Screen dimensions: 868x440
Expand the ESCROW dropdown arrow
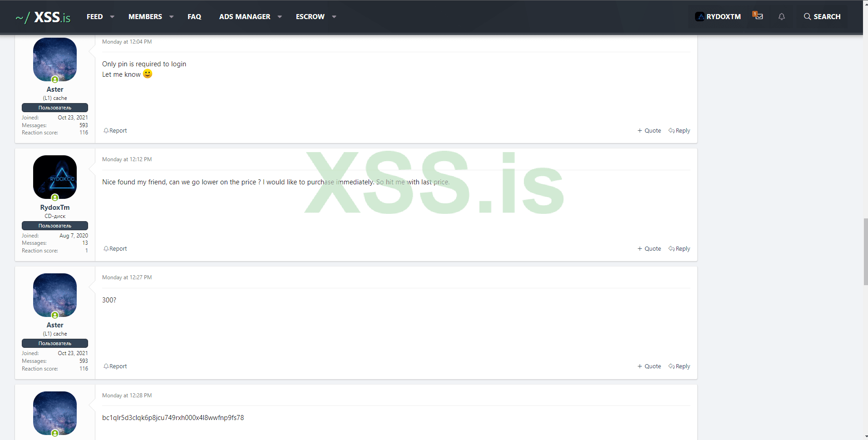[x=334, y=17]
